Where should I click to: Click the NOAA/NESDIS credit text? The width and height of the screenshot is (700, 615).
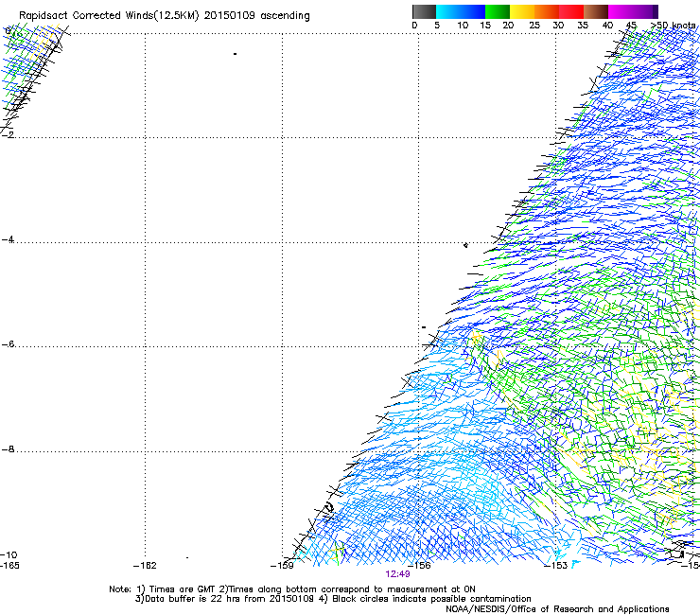(557, 609)
